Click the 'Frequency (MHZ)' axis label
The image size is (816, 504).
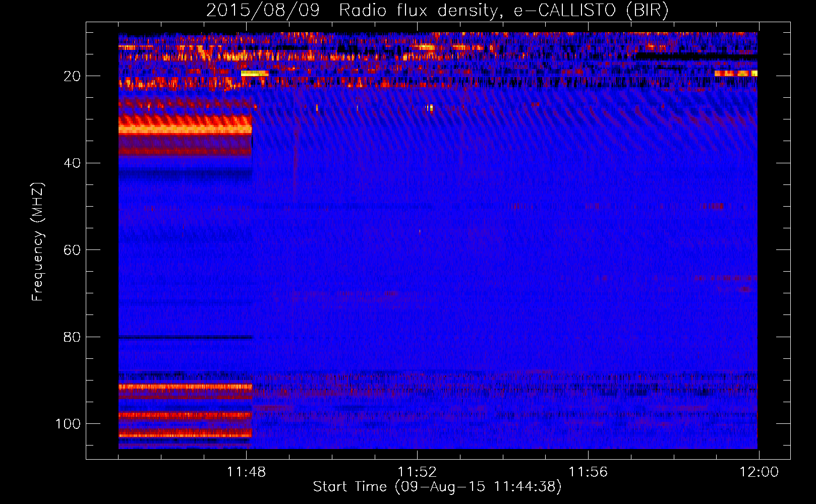pos(38,242)
